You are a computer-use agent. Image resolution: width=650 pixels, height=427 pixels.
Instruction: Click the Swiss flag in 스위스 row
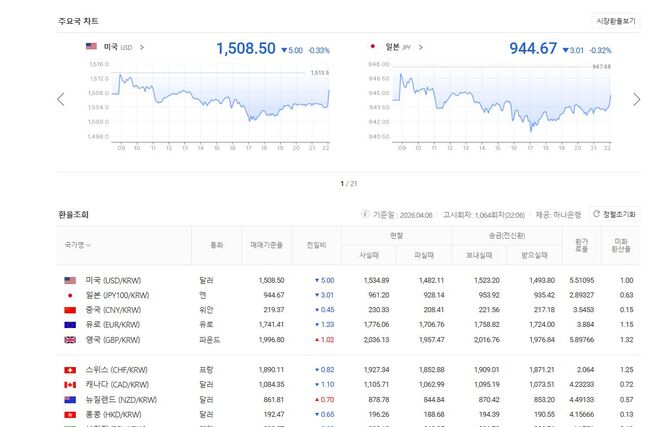70,370
